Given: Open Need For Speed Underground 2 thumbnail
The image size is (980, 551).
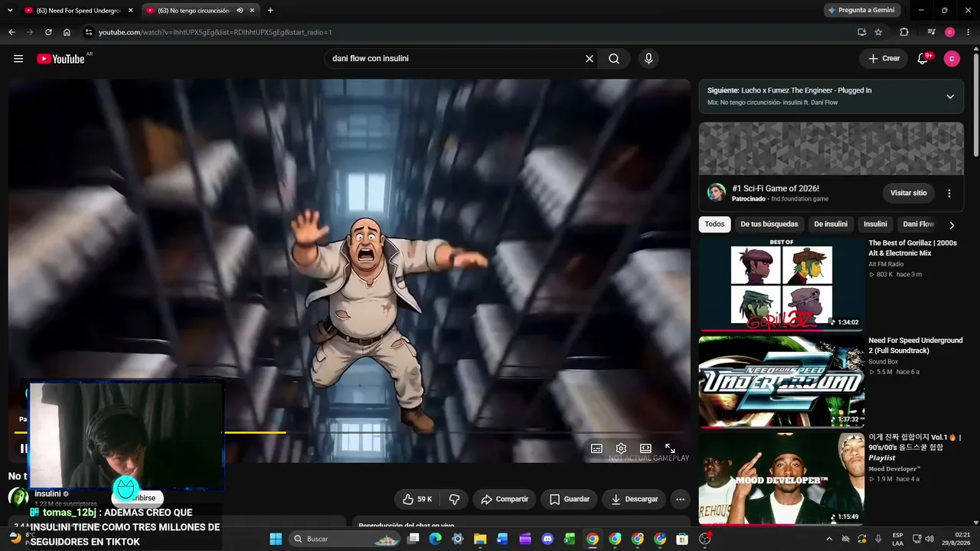Looking at the screenshot, I should (x=782, y=381).
